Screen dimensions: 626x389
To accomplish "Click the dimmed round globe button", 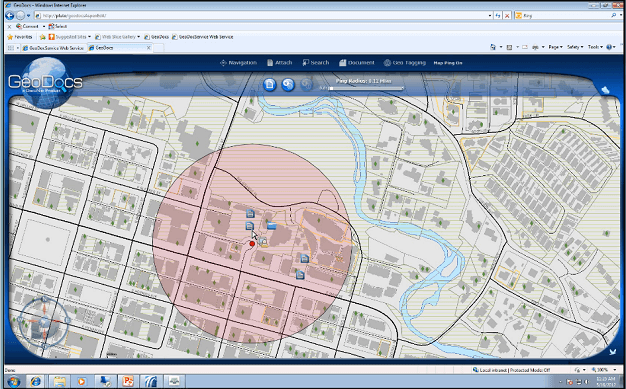I will 306,85.
